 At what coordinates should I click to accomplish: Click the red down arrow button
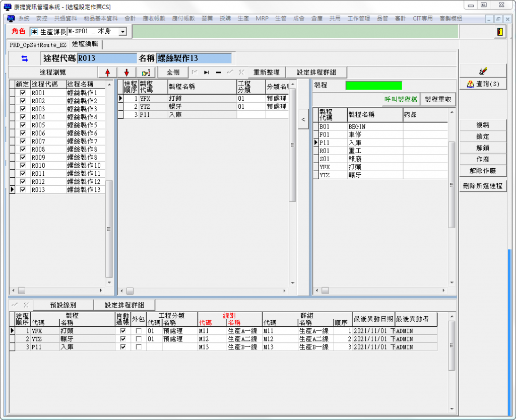(126, 73)
